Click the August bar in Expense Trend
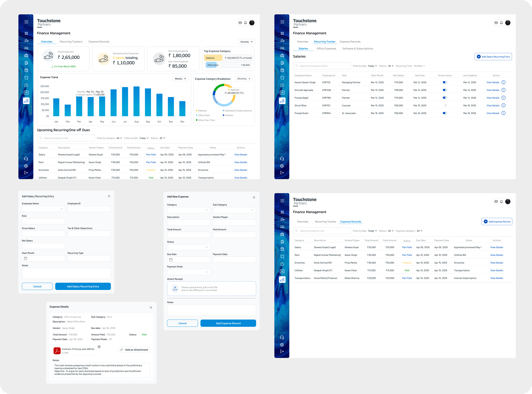 tap(137, 101)
